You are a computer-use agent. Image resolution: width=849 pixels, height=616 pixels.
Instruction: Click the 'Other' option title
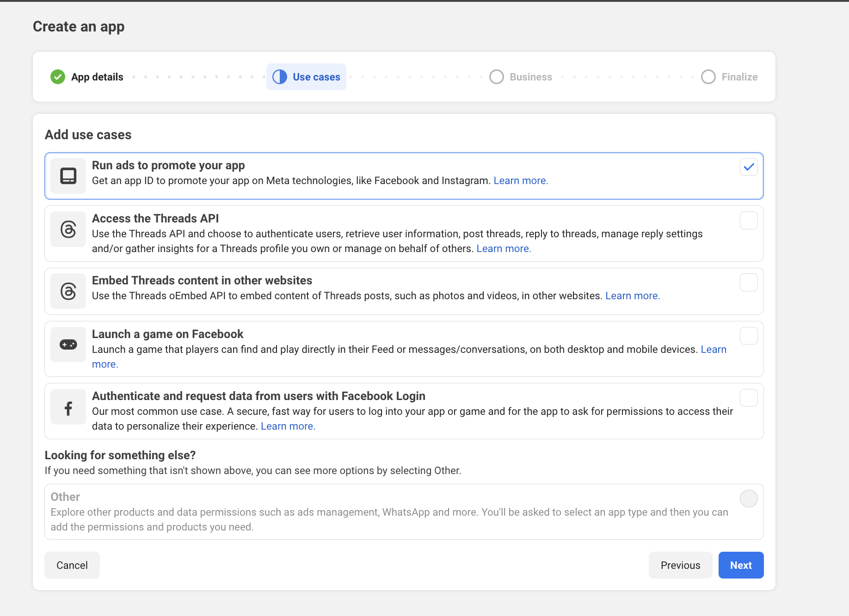65,497
